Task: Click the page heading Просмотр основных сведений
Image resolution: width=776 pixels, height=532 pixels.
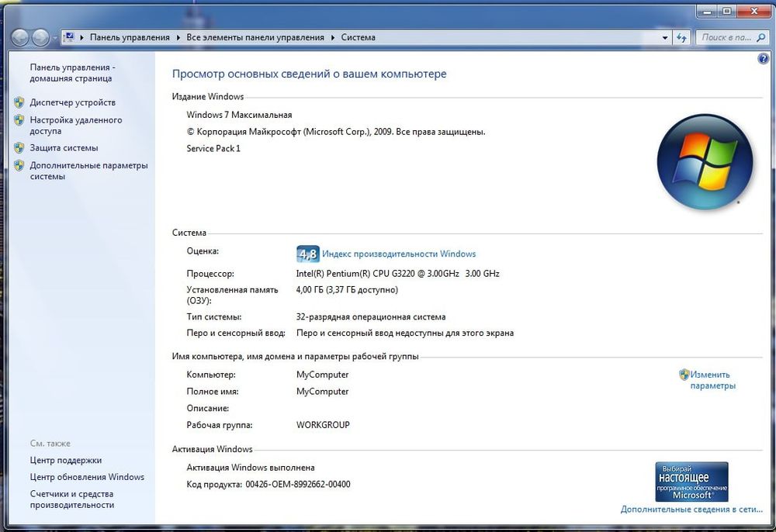Action: (310, 74)
